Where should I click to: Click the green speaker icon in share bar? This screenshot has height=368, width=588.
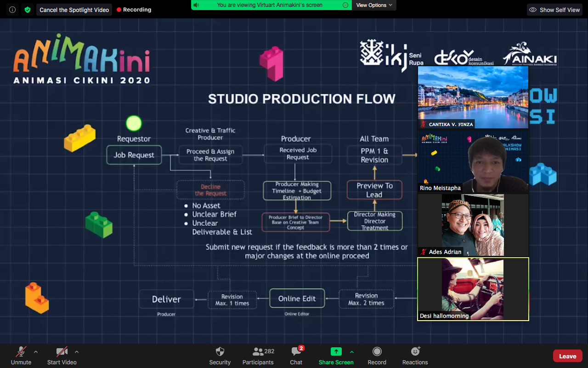tap(197, 5)
